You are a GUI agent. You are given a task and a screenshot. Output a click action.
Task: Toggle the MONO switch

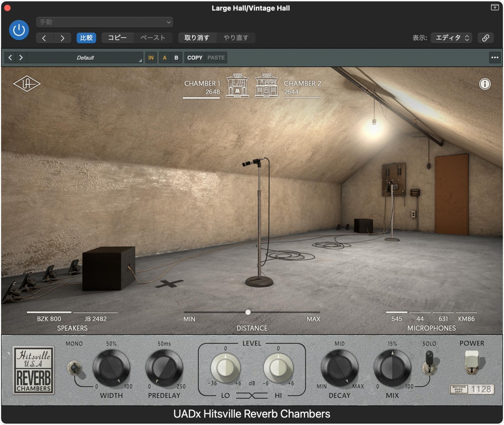point(74,368)
